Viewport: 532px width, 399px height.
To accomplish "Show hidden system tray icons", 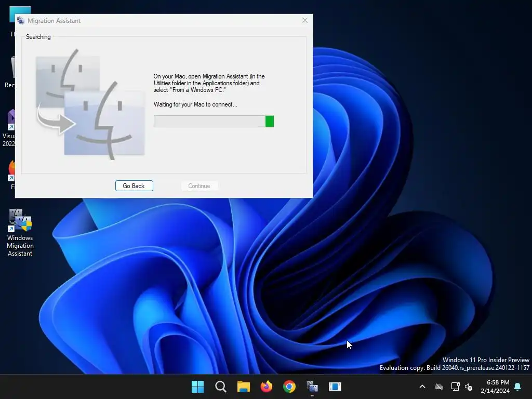I will [x=422, y=387].
